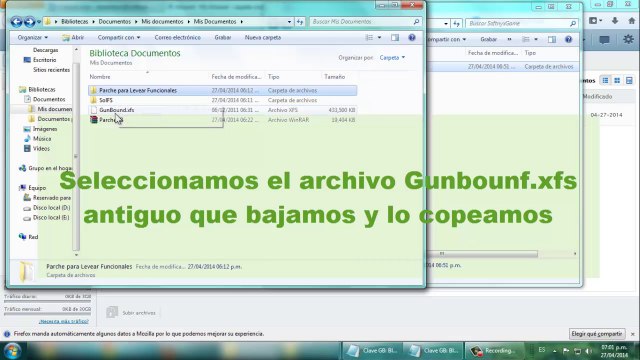Select Equipo in navigation tree
This screenshot has width=640, height=360.
33,188
